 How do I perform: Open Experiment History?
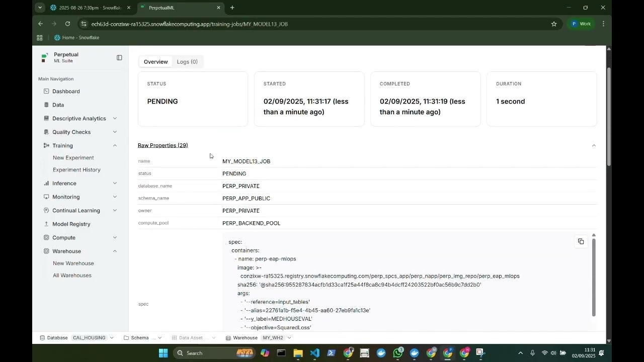click(x=76, y=170)
